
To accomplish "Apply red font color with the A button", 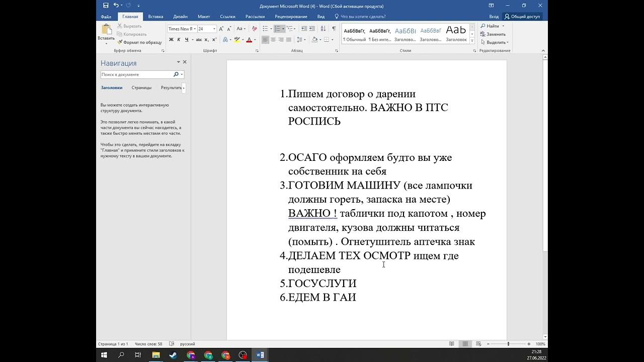I will [x=249, y=40].
